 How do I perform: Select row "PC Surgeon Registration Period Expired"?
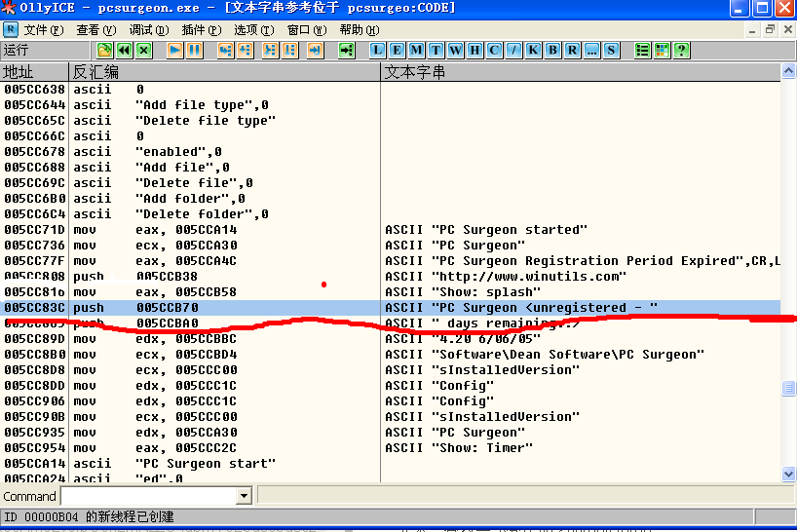pos(391,261)
